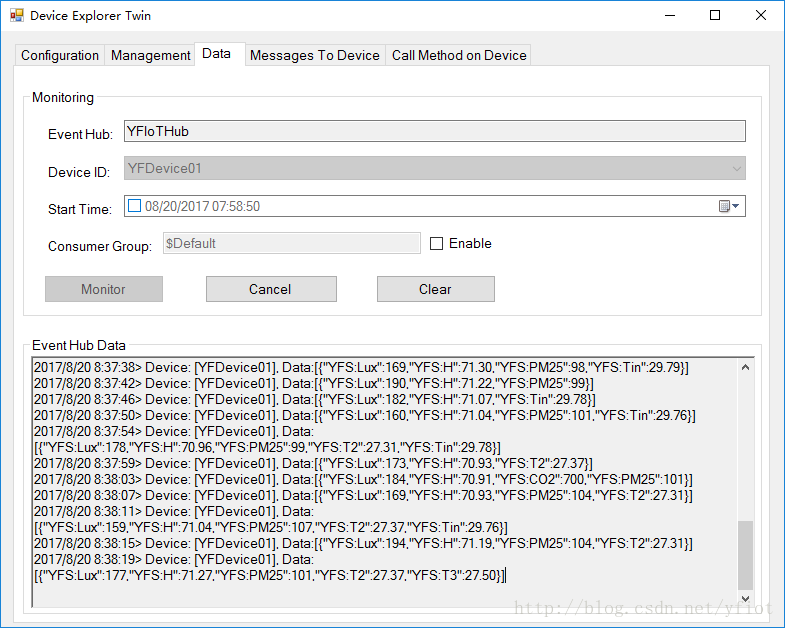Viewport: 785px width, 628px height.
Task: Click the log line timestamped 8:38:07
Action: (363, 496)
